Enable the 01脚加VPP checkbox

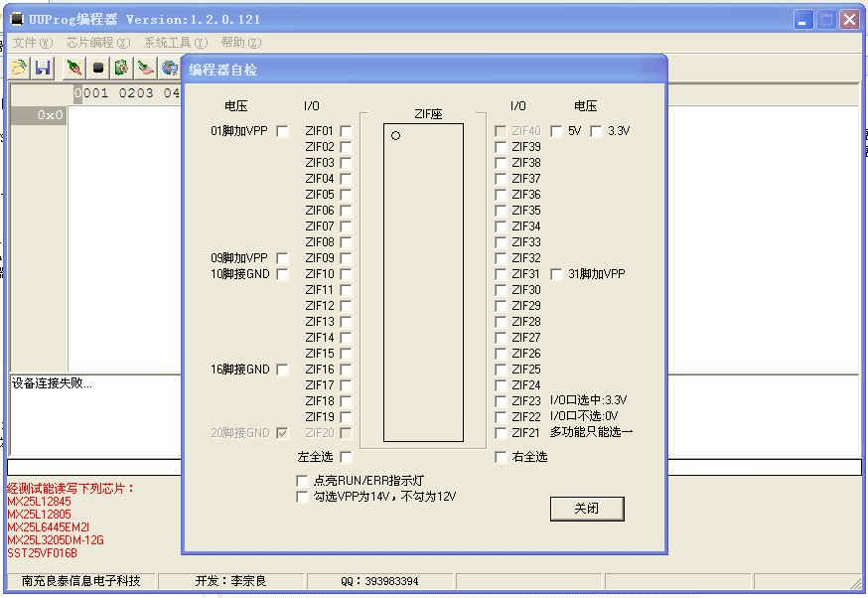click(283, 131)
